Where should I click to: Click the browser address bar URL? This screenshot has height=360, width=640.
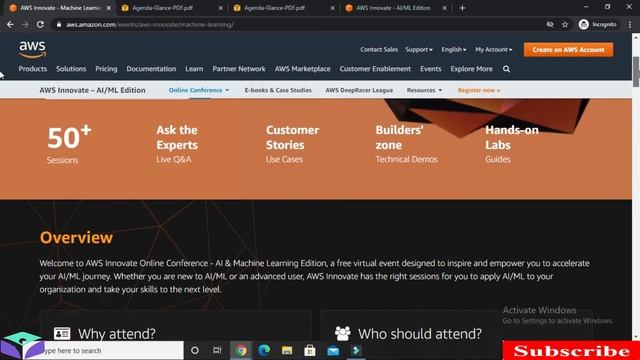[x=150, y=24]
